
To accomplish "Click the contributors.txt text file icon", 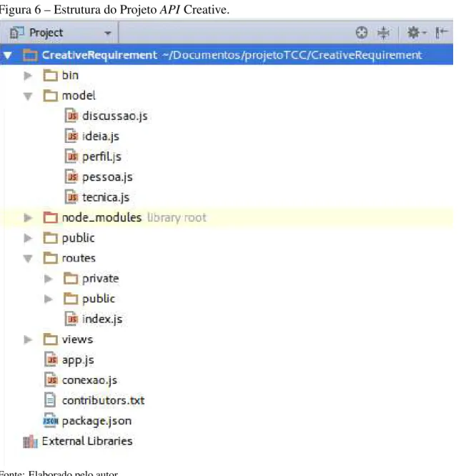I will 51,400.
